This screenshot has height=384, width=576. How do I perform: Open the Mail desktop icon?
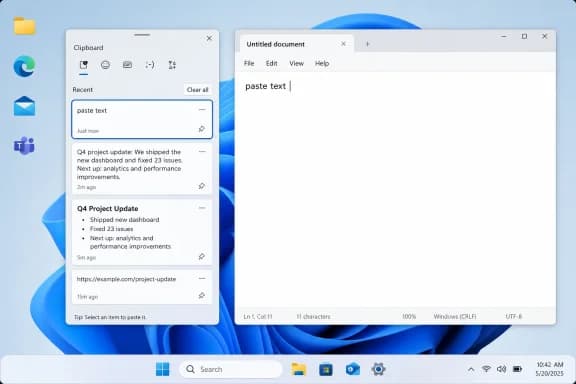pyautogui.click(x=24, y=106)
